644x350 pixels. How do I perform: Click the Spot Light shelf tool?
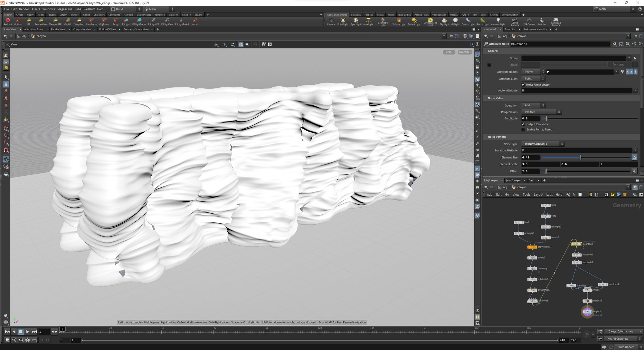356,21
